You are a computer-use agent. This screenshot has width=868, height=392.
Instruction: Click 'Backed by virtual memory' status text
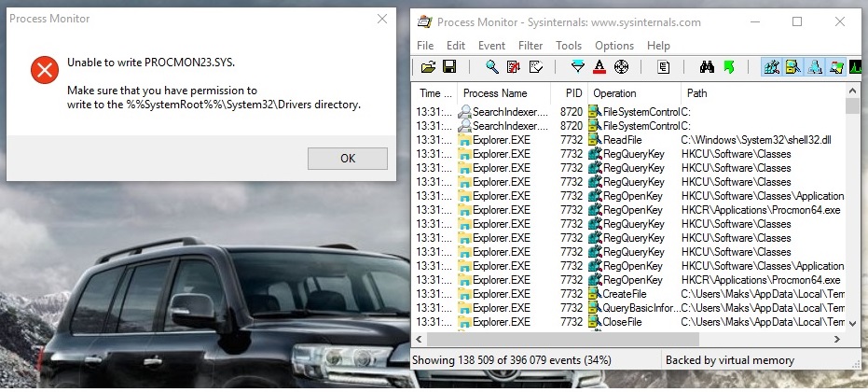(730, 360)
